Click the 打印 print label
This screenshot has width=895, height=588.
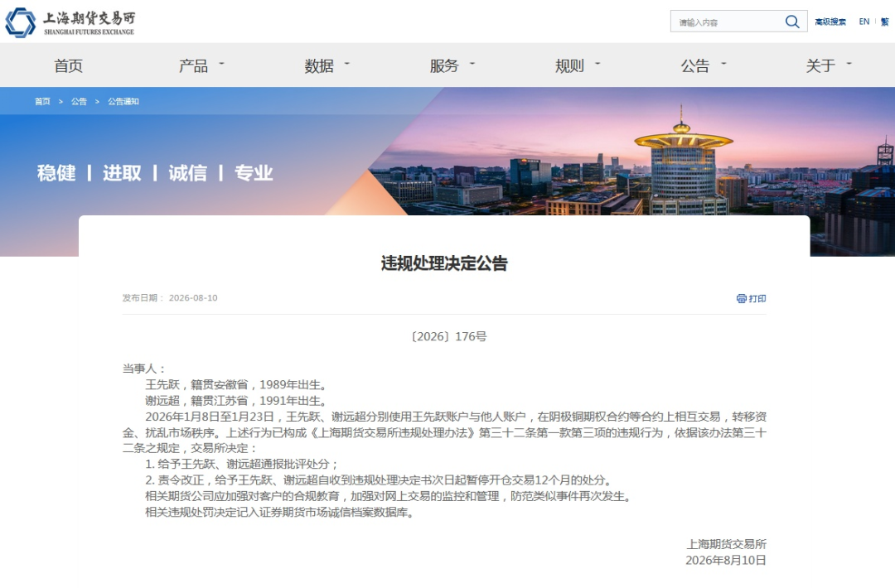(757, 298)
